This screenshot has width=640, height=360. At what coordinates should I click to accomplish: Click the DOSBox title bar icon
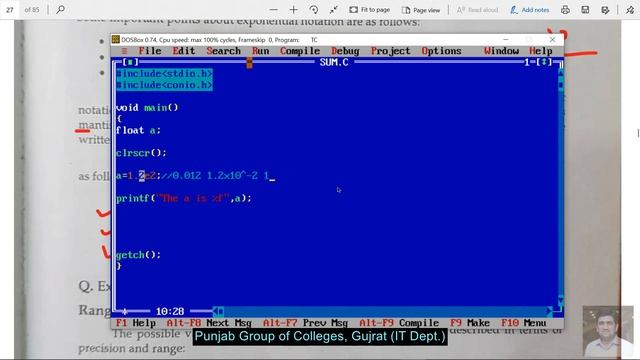116,40
